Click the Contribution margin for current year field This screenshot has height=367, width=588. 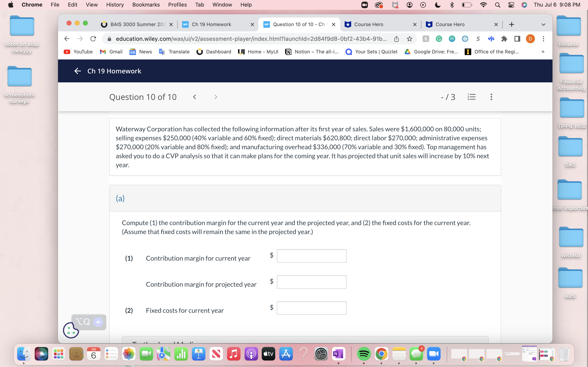(312, 256)
